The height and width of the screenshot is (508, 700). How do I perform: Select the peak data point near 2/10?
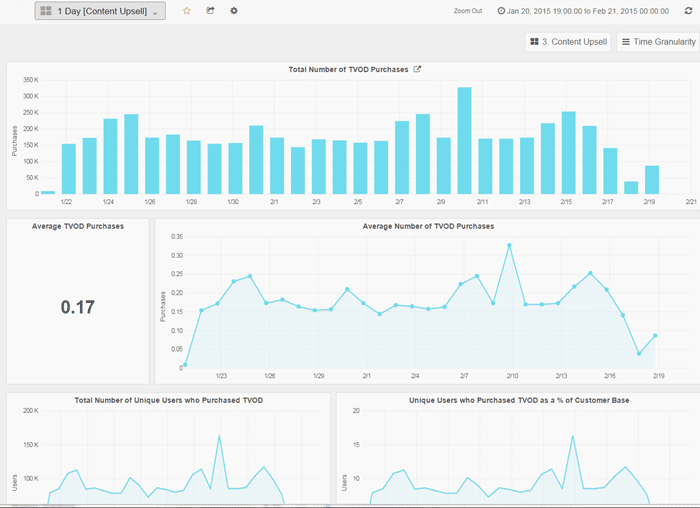click(x=509, y=245)
